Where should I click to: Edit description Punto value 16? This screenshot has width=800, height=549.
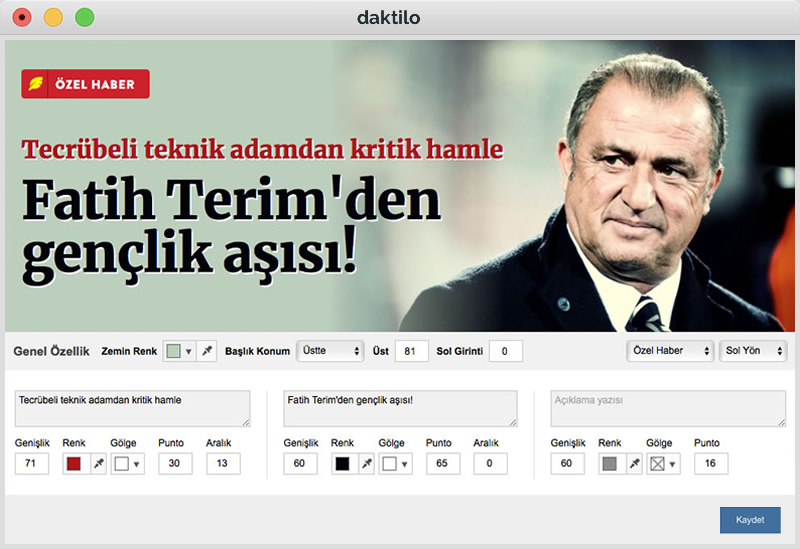coord(711,463)
